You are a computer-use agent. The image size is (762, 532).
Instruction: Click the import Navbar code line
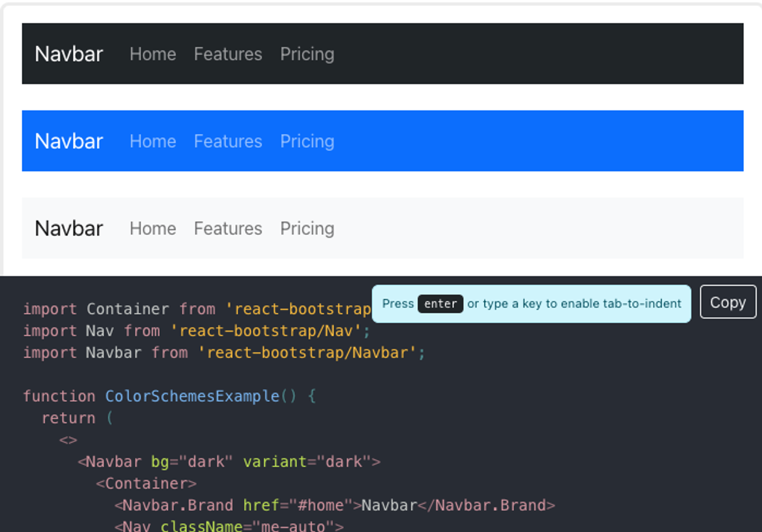pyautogui.click(x=224, y=353)
